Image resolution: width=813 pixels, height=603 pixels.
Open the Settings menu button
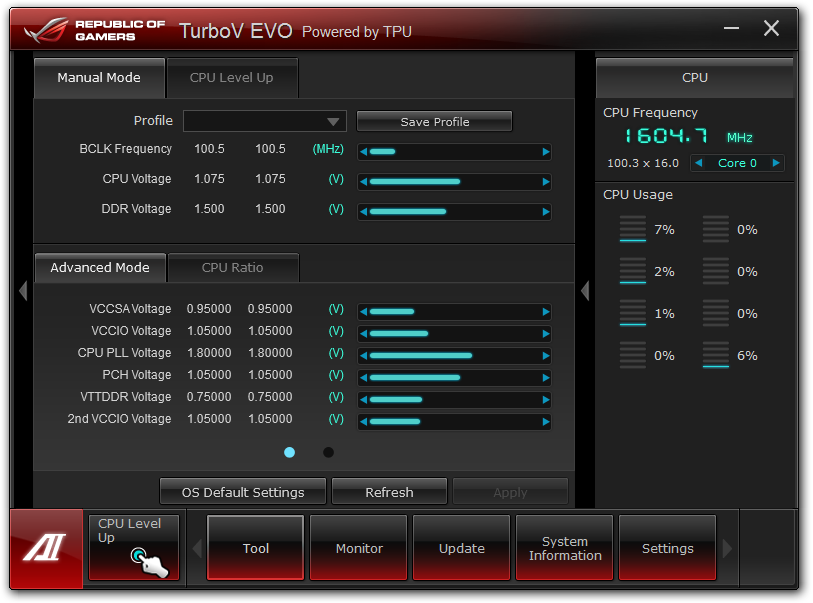click(x=667, y=548)
